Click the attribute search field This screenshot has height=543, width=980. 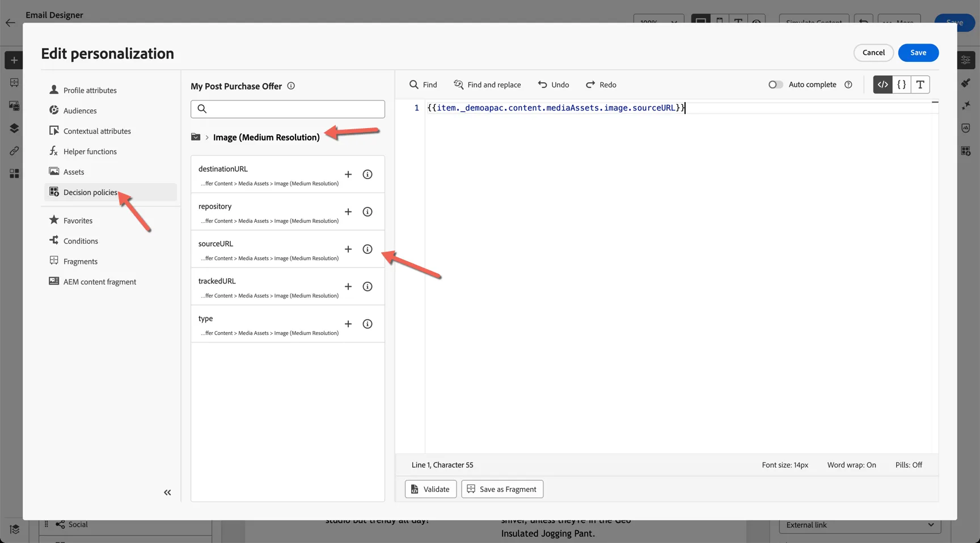(288, 109)
